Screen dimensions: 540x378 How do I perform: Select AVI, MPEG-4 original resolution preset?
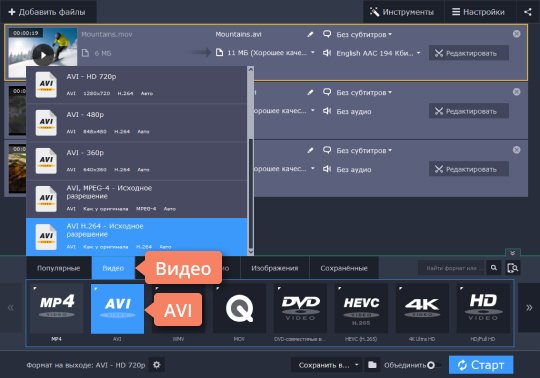pos(137,199)
